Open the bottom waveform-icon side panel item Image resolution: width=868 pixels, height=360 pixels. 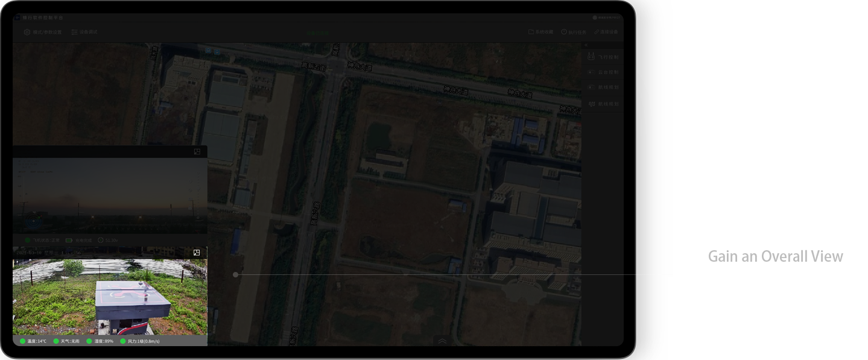pyautogui.click(x=603, y=104)
